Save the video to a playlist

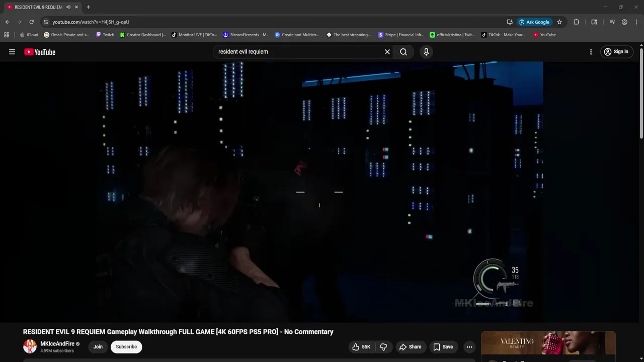(443, 347)
